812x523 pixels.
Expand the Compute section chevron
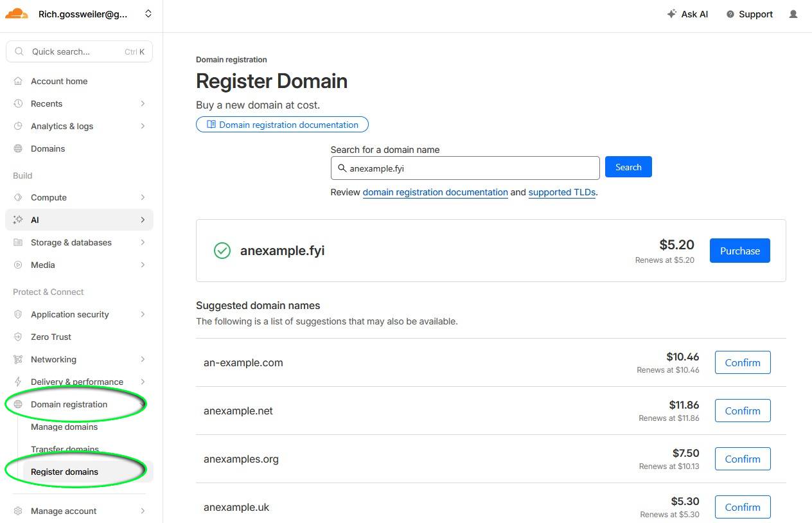143,197
